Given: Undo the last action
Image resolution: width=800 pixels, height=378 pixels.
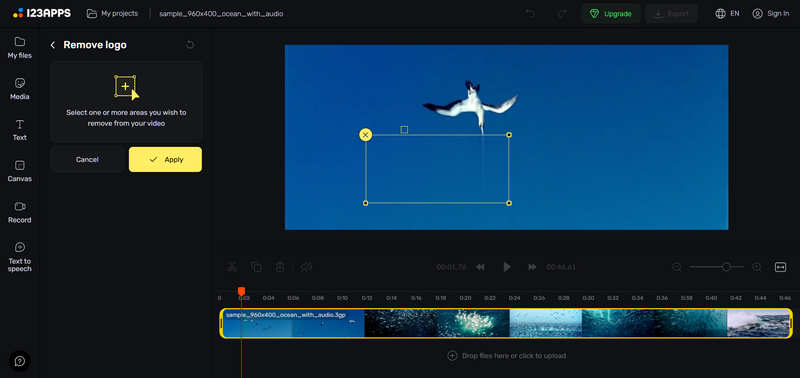Looking at the screenshot, I should pos(531,14).
